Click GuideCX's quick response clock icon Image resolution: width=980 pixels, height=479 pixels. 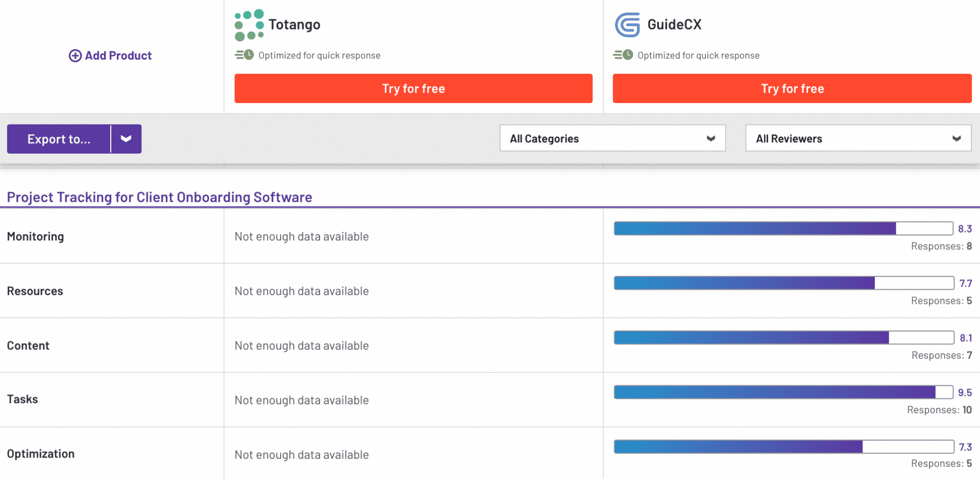[623, 55]
